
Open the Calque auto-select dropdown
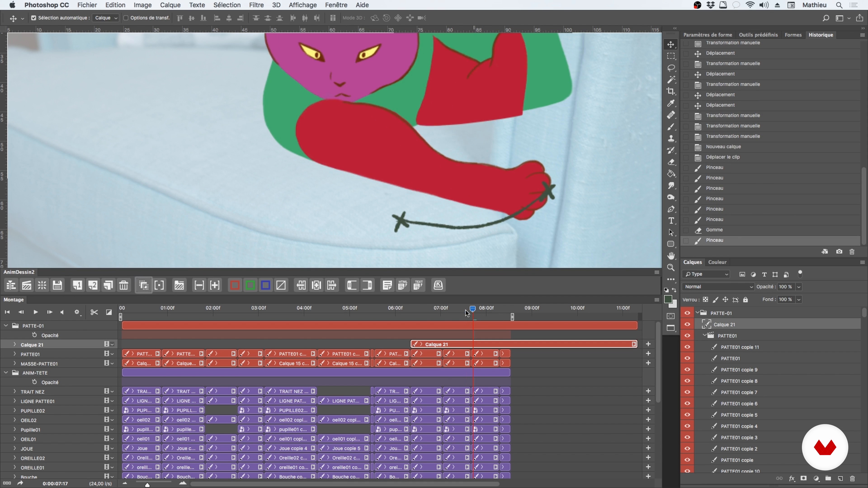pyautogui.click(x=106, y=18)
